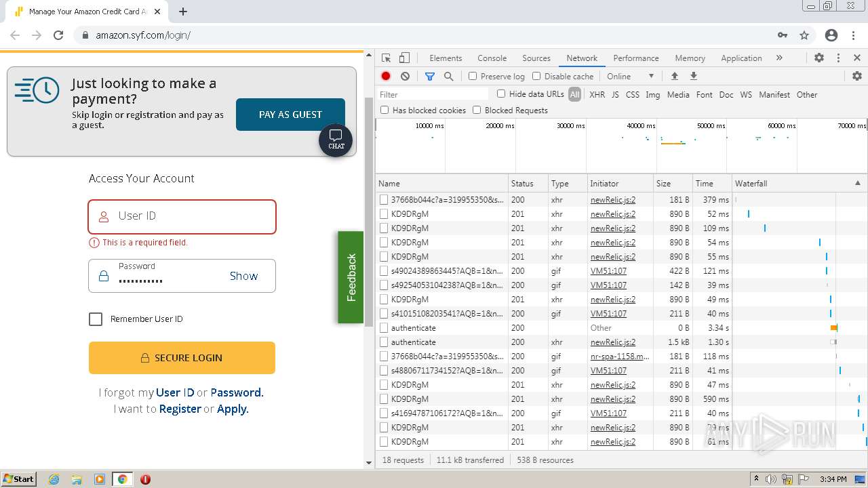Click the import HAR upload arrow
Viewport: 868px width, 488px height.
(x=674, y=77)
